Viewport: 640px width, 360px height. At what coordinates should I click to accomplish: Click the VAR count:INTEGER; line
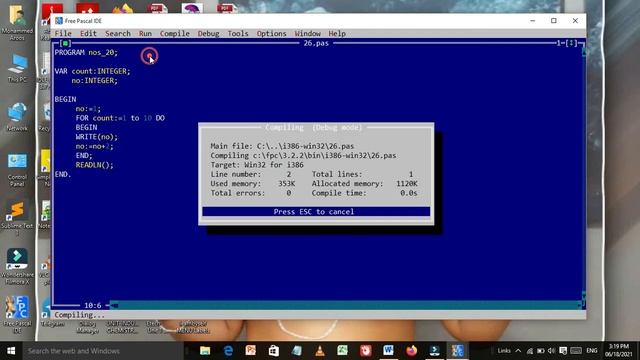[93, 71]
